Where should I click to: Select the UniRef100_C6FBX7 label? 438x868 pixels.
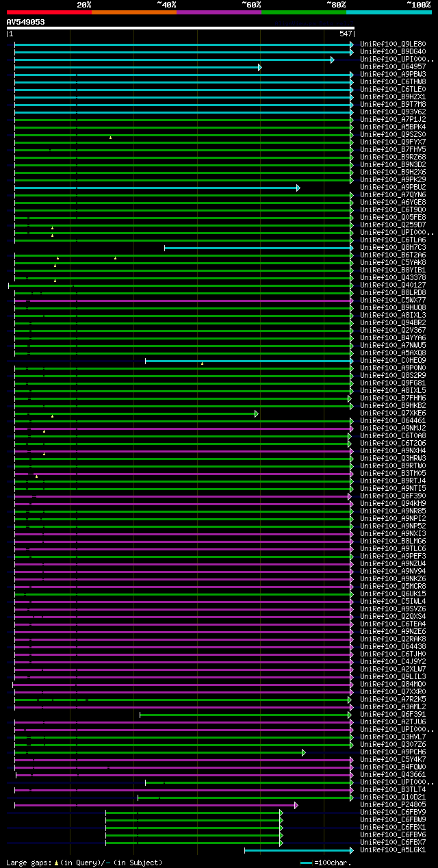393,842
